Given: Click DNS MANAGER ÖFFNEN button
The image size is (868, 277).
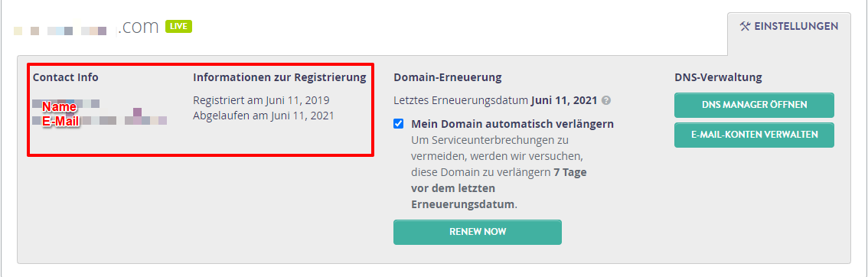Looking at the screenshot, I should (x=754, y=105).
